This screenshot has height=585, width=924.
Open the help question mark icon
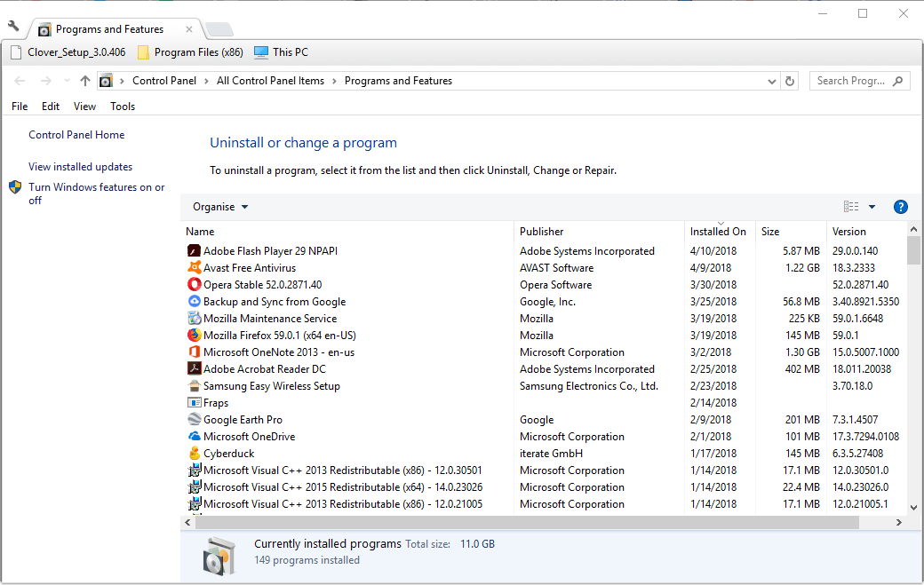[x=900, y=207]
